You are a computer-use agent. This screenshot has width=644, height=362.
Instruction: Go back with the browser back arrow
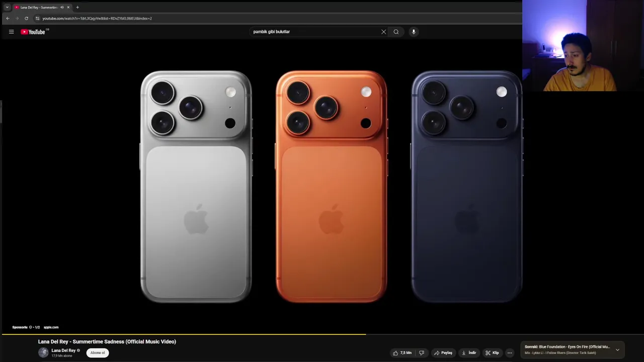coord(8,18)
